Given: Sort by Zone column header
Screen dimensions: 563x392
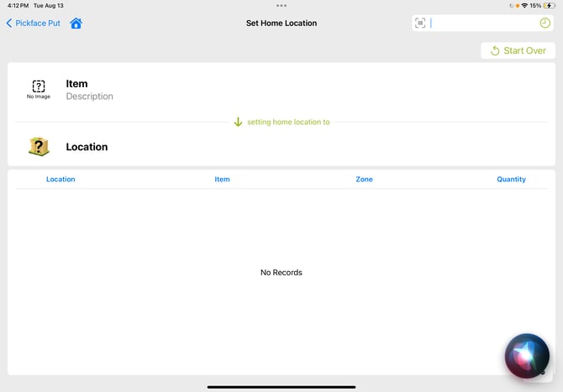Looking at the screenshot, I should (x=364, y=180).
